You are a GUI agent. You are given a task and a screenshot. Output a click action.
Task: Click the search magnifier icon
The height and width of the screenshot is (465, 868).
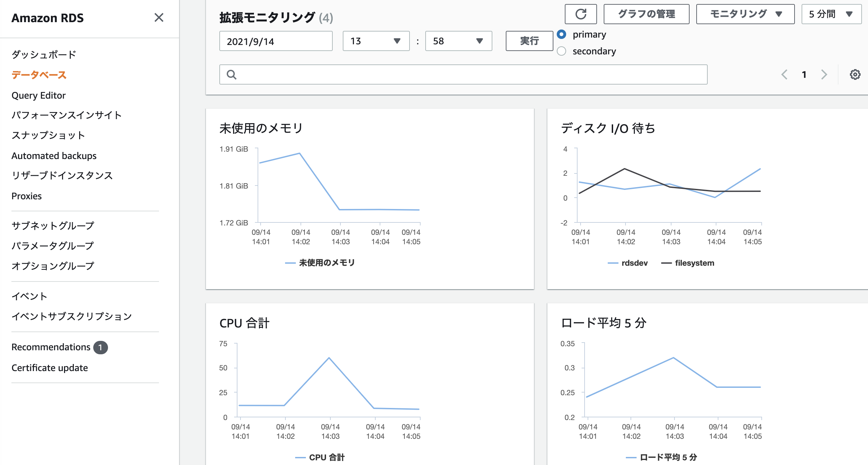pyautogui.click(x=231, y=74)
